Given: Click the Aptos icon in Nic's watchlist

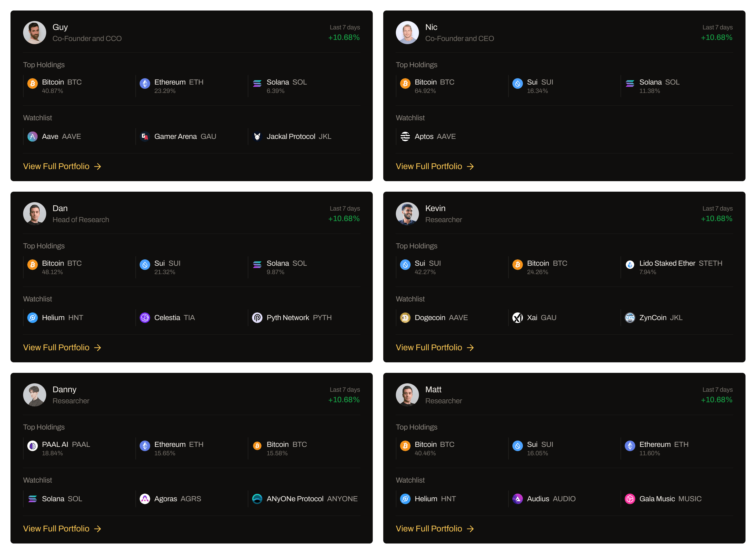Looking at the screenshot, I should point(405,137).
